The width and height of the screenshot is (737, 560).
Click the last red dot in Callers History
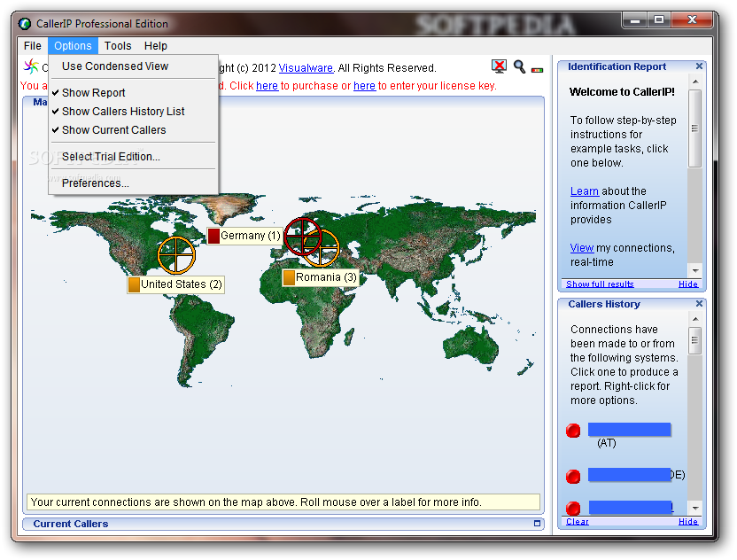(x=573, y=509)
